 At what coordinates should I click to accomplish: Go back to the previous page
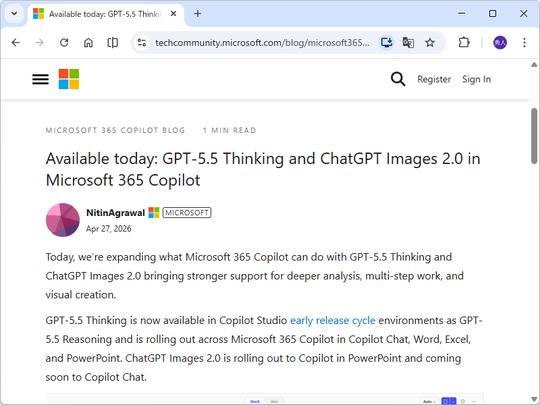(15, 43)
